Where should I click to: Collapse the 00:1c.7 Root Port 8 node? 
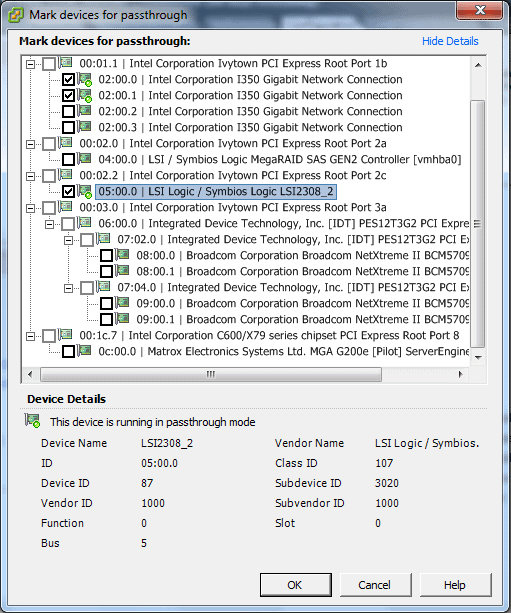[x=30, y=337]
